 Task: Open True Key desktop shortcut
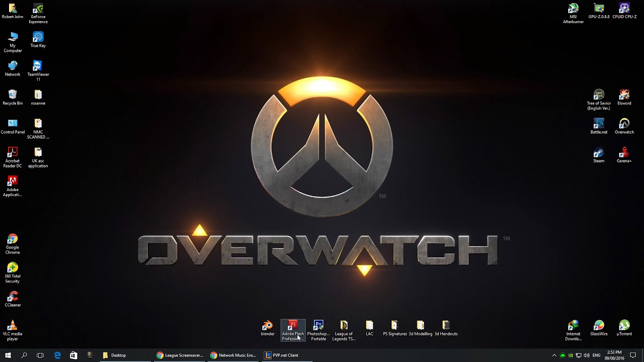tap(38, 40)
